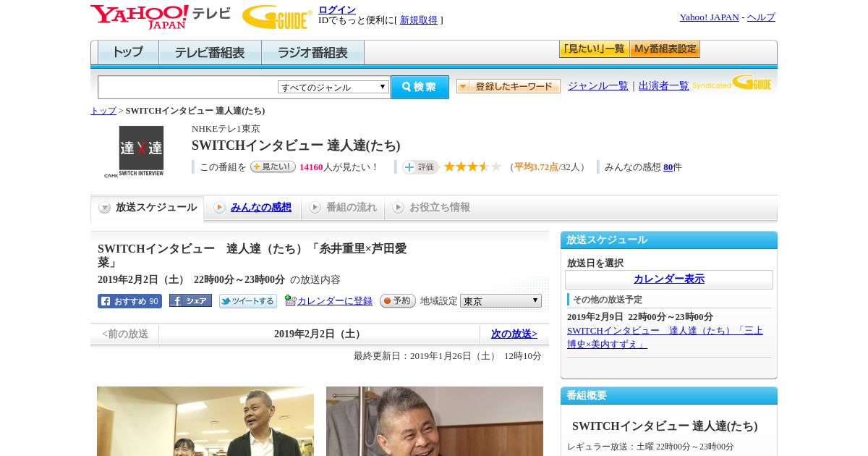This screenshot has width=868, height=456.
Task: Open the 三上博史×美内すずえ episode link
Action: click(665, 337)
